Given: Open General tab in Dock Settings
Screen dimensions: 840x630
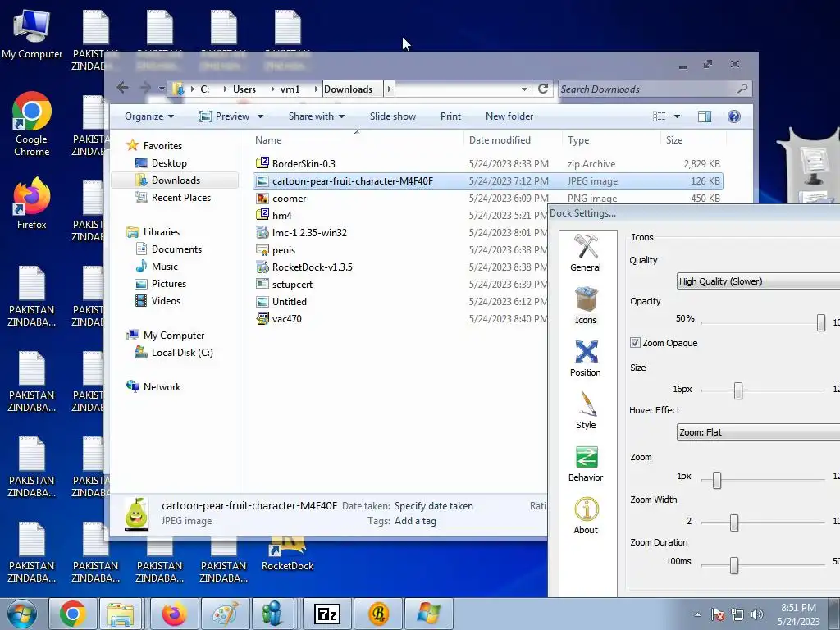Looking at the screenshot, I should click(x=586, y=253).
